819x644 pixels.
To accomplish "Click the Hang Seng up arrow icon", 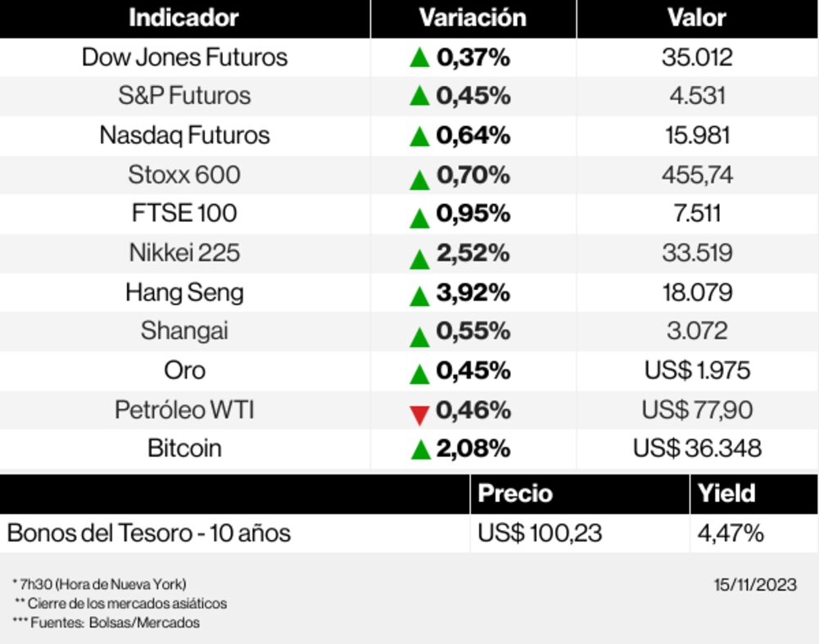I will tap(419, 295).
